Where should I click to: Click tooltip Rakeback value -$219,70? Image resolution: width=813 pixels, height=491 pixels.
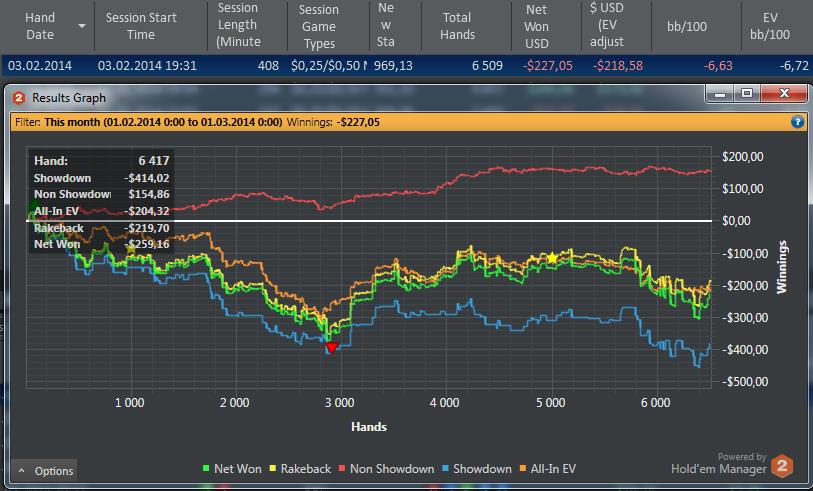pos(147,228)
